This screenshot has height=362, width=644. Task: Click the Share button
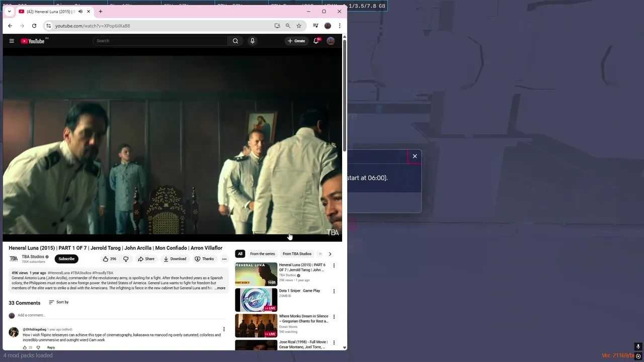146,259
